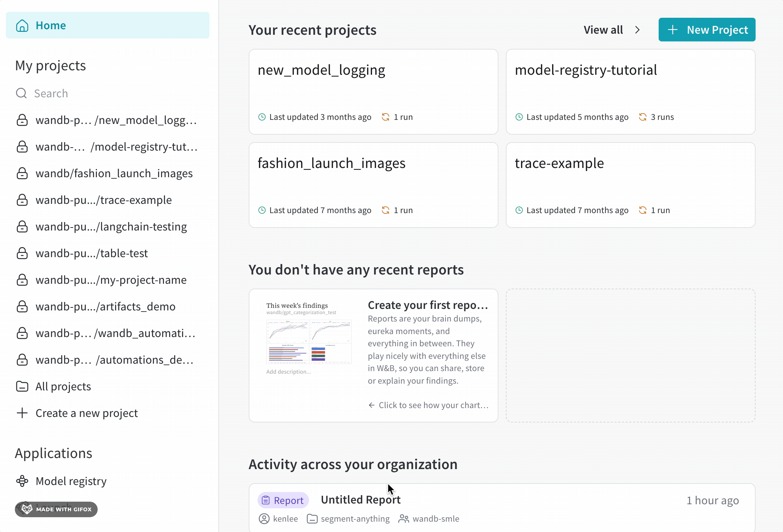This screenshot has height=532, width=783.
Task: Open Model registry under Applications
Action: pos(71,481)
